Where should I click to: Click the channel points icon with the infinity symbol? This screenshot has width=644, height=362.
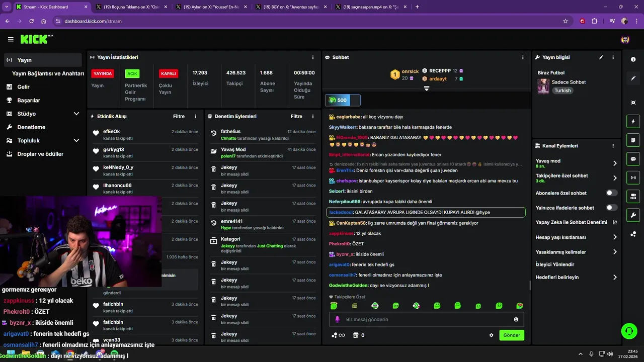338,335
